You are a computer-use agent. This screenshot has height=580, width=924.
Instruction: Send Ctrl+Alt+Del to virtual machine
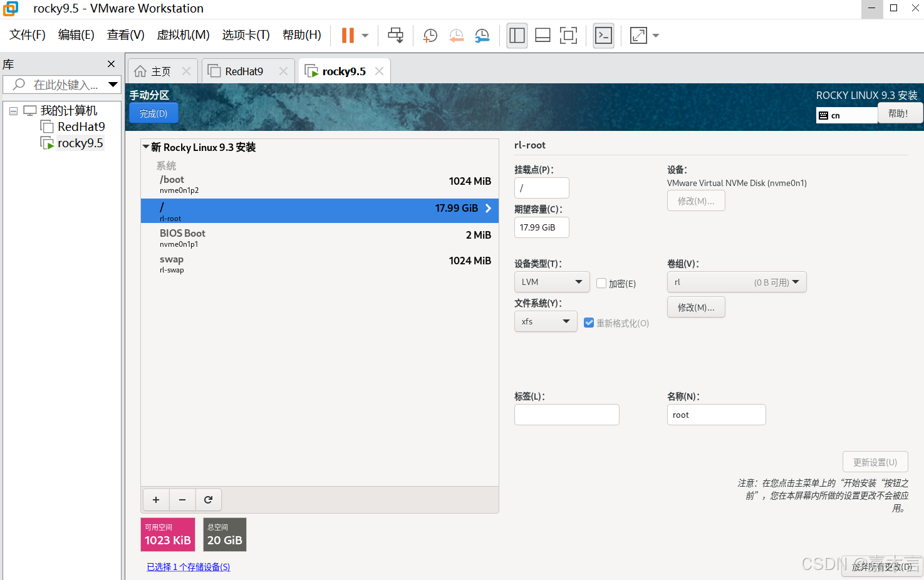(395, 36)
